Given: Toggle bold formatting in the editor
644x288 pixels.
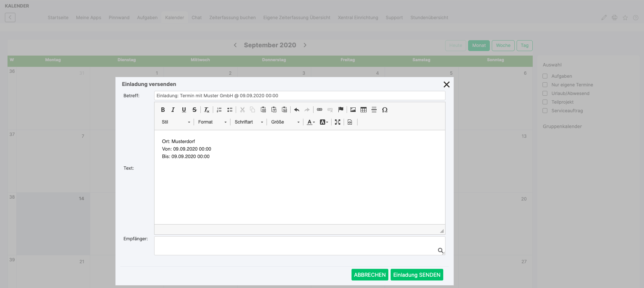Looking at the screenshot, I should 163,110.
